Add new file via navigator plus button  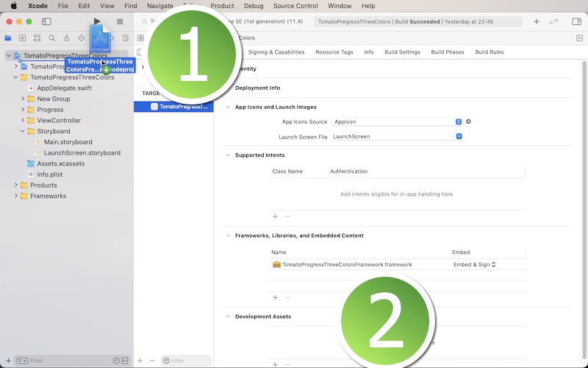pyautogui.click(x=8, y=361)
